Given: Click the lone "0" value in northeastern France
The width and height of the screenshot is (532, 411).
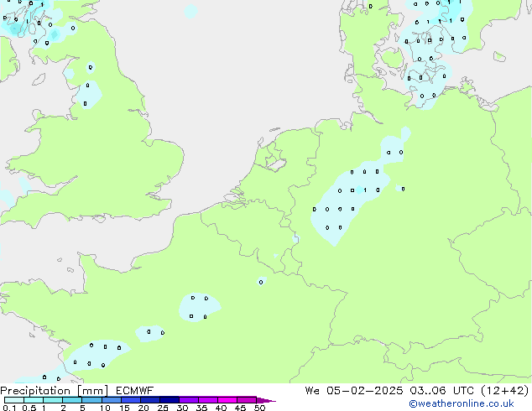Looking at the screenshot, I should 261,282.
